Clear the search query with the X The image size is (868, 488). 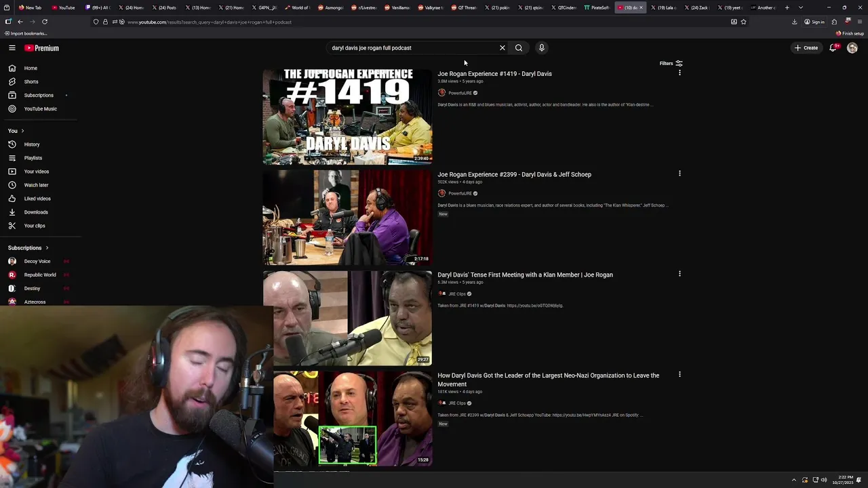coord(502,48)
